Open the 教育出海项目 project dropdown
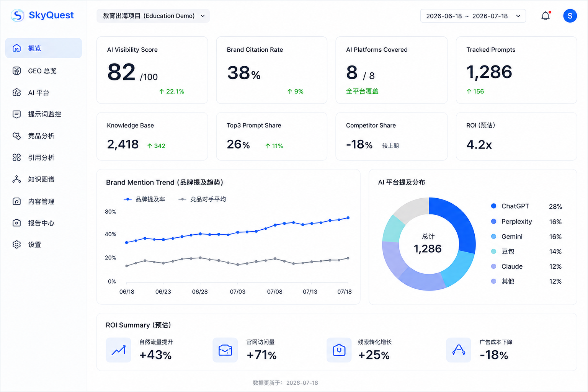588x392 pixels. click(x=153, y=16)
